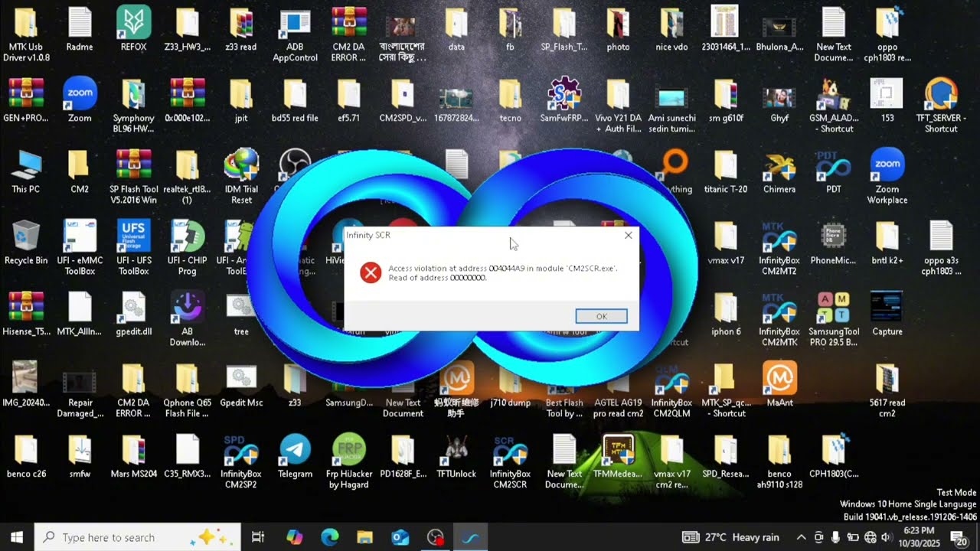Viewport: 980px width, 551px height.
Task: Open InfinityBox CM2QLM shortcut
Action: tap(671, 390)
